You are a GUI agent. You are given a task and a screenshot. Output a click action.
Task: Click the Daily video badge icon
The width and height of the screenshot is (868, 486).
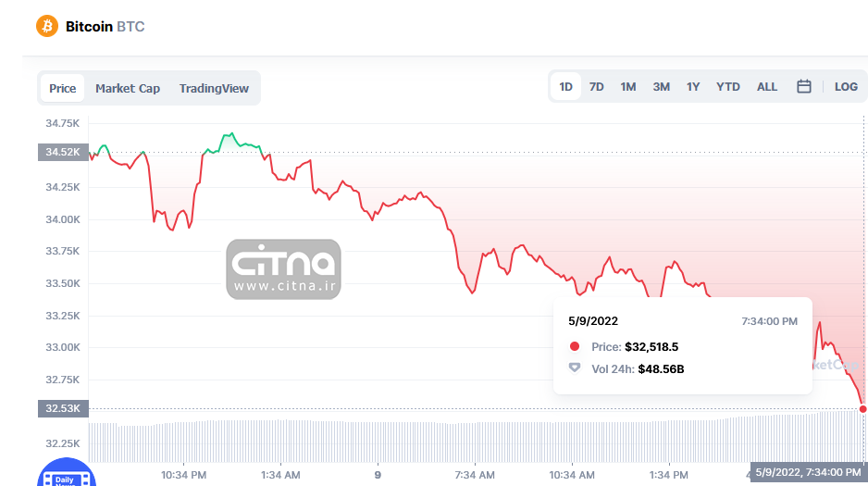(x=64, y=474)
